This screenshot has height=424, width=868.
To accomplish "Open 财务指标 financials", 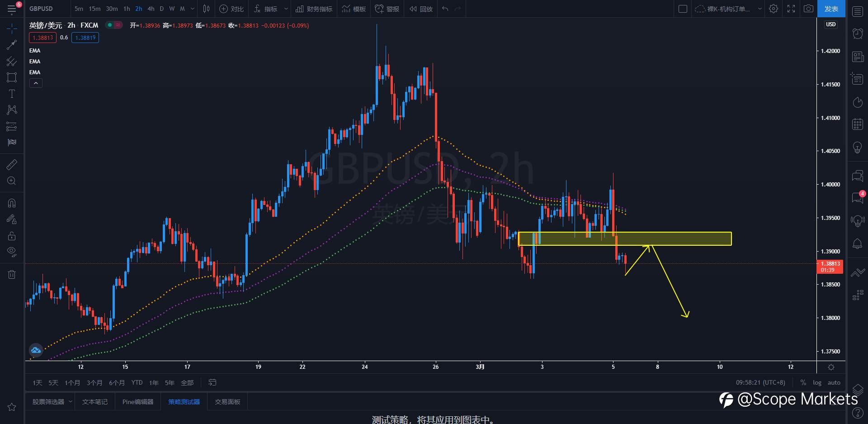I will click(x=314, y=9).
